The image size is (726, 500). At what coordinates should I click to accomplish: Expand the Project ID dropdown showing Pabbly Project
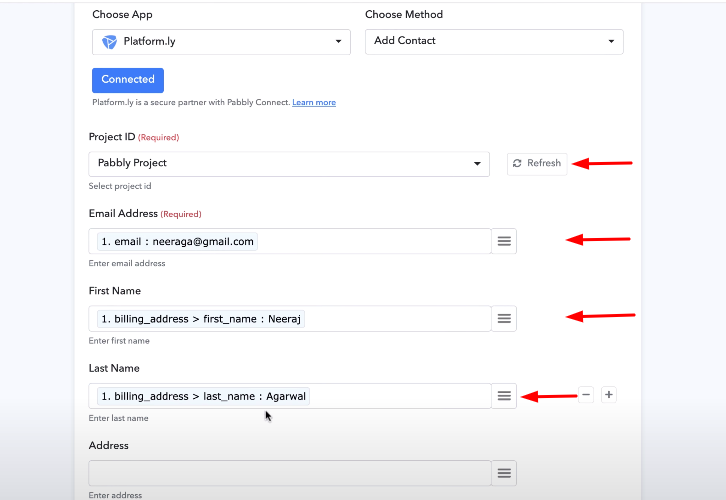(x=289, y=164)
